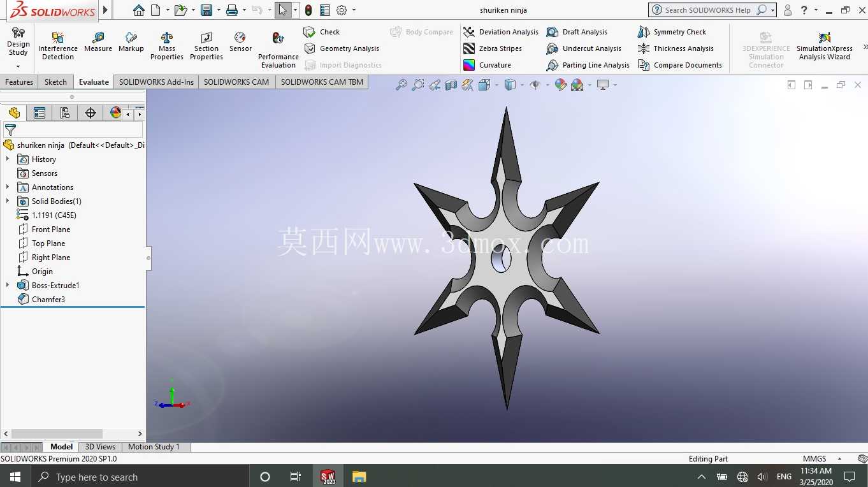Viewport: 868px width, 487px height.
Task: Open Mass Properties
Action: (x=167, y=46)
